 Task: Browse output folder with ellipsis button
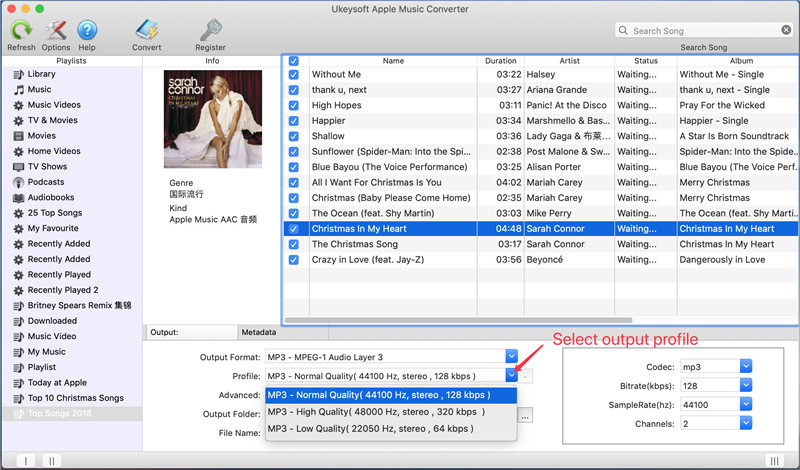[x=525, y=415]
